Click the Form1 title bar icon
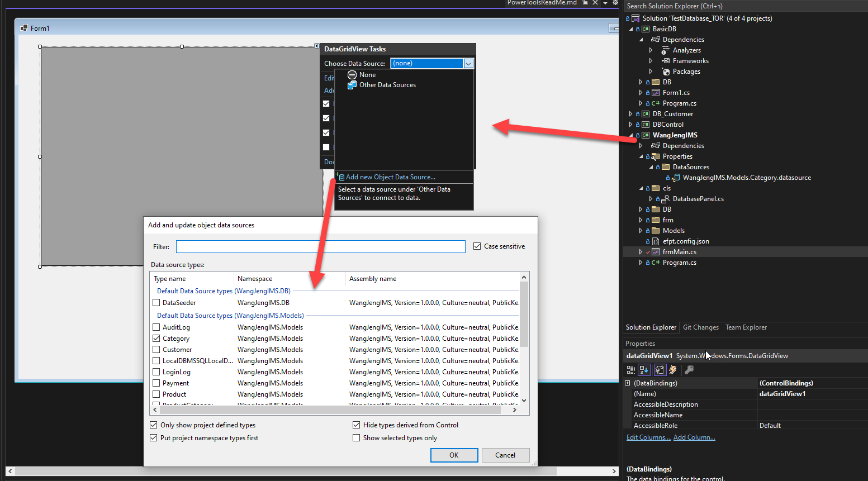The height and width of the screenshot is (481, 868). [24, 28]
